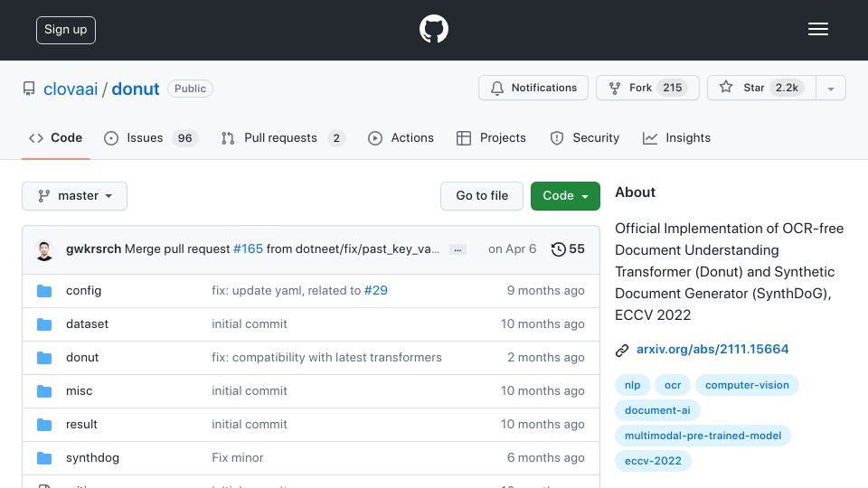Image resolution: width=868 pixels, height=488 pixels.
Task: Click the repository book icon
Action: click(29, 89)
